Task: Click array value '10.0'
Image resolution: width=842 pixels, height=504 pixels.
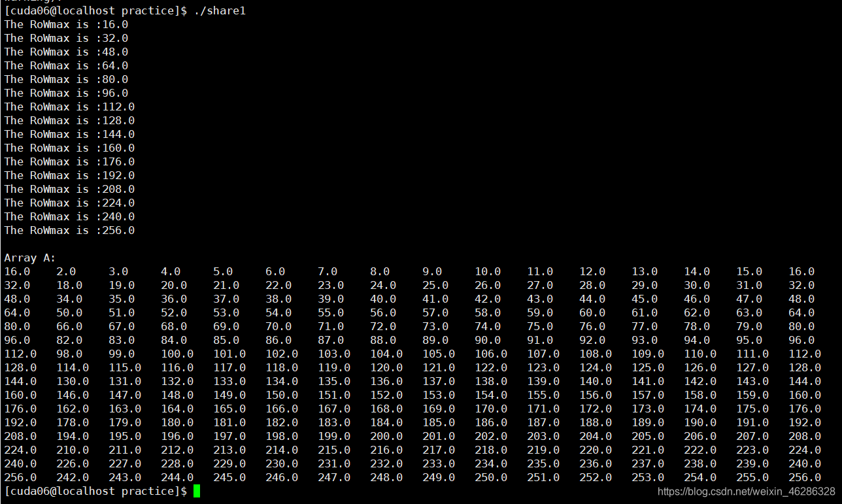Action: click(488, 272)
